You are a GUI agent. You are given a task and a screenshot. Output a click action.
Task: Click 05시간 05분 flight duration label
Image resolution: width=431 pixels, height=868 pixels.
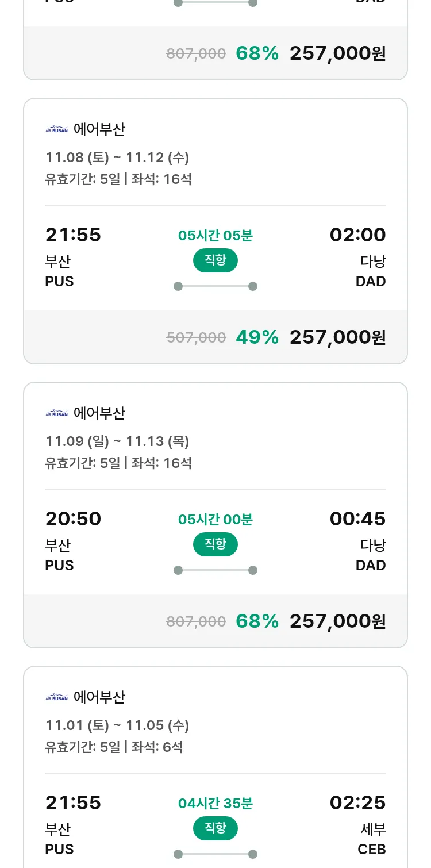[x=215, y=236]
